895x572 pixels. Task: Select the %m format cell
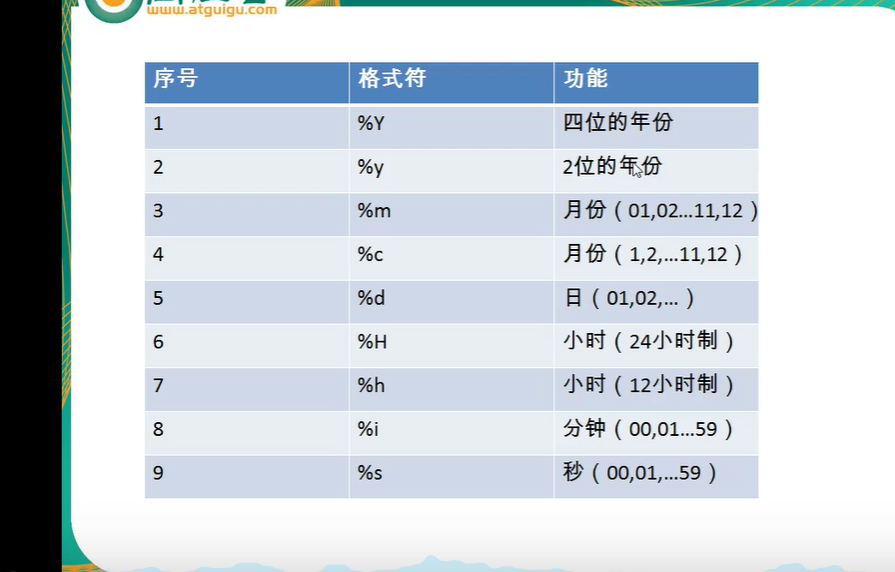click(x=451, y=215)
